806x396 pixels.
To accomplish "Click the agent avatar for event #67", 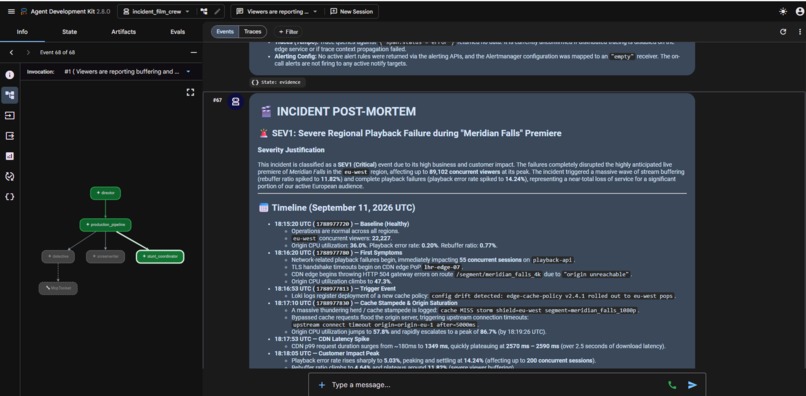I will click(235, 101).
